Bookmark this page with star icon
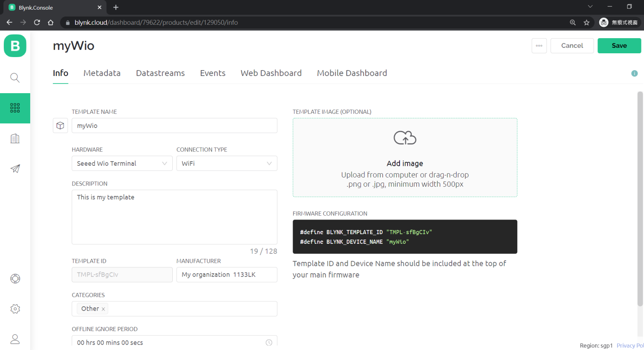This screenshot has width=644, height=350. coord(587,23)
